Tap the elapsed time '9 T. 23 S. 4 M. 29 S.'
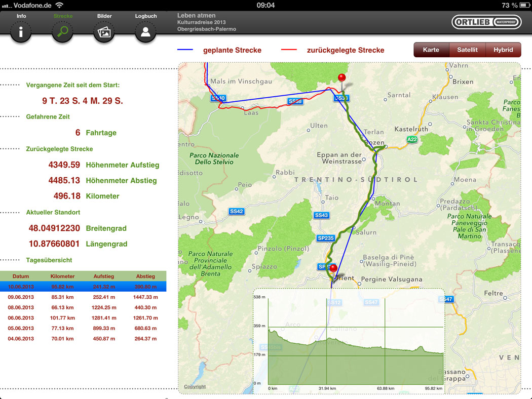 [x=83, y=101]
